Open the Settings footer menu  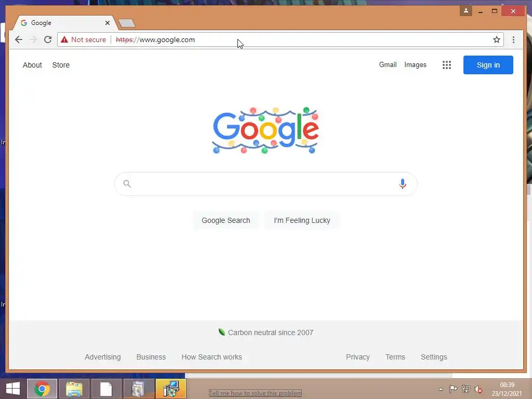pos(434,357)
